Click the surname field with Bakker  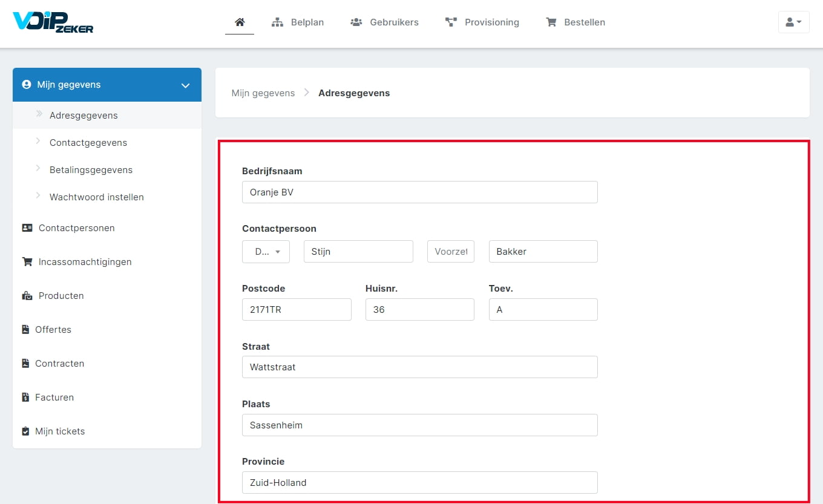tap(543, 252)
